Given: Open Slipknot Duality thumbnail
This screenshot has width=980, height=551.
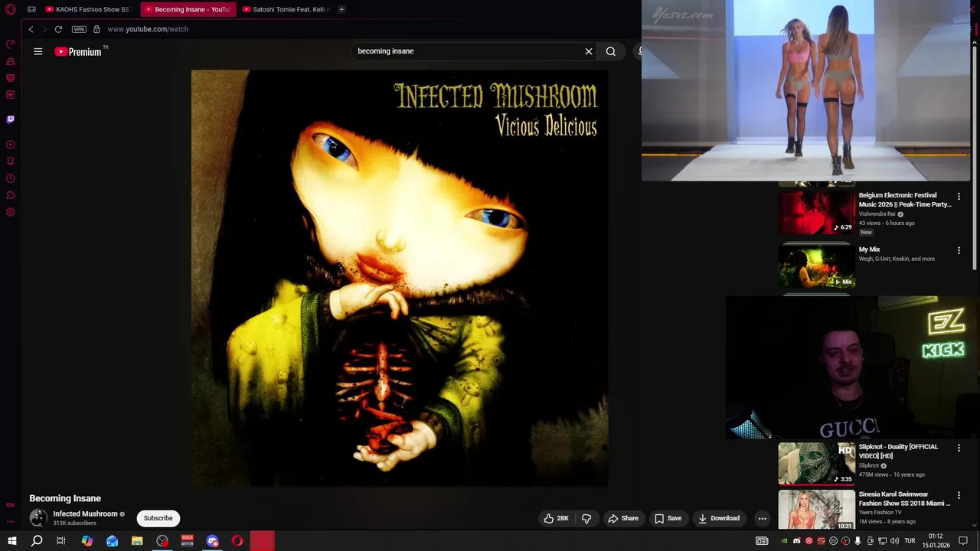Looking at the screenshot, I should (x=817, y=463).
